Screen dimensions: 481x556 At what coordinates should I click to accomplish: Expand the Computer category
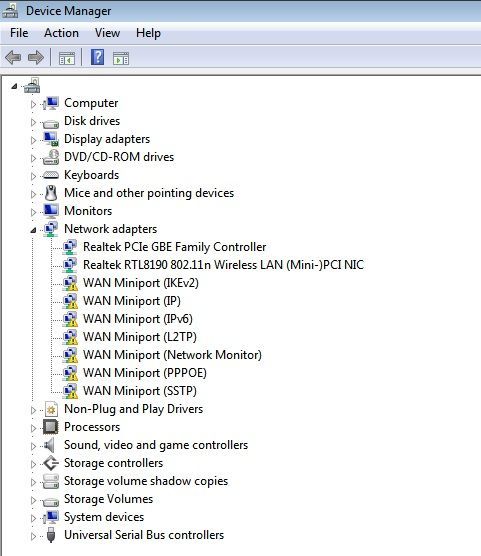coord(33,104)
